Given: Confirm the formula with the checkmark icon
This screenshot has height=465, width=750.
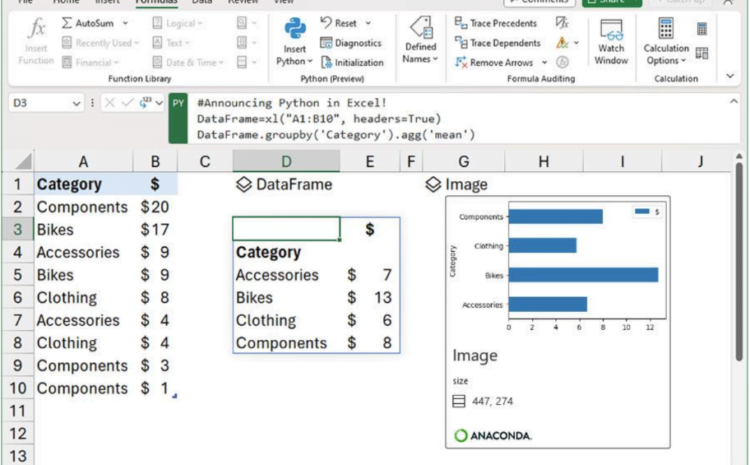Looking at the screenshot, I should 127,103.
